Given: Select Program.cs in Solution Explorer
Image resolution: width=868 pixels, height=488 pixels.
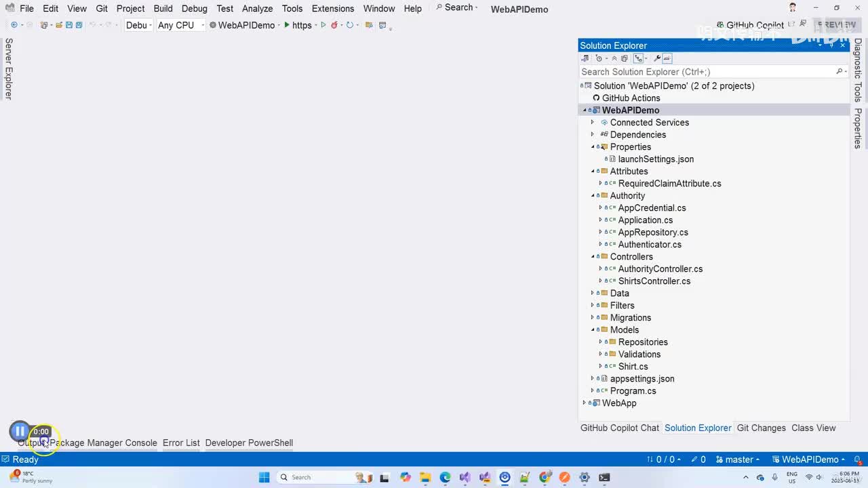Looking at the screenshot, I should (x=633, y=391).
